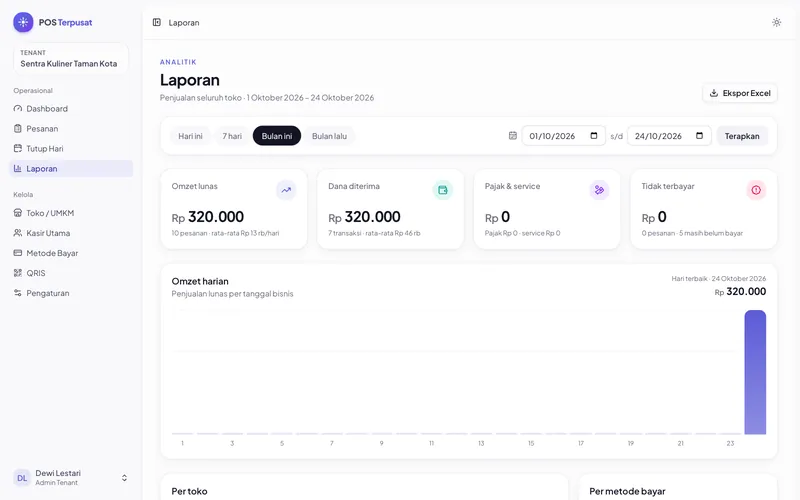The image size is (800, 500).
Task: Select the 7 hari range filter
Action: point(232,136)
